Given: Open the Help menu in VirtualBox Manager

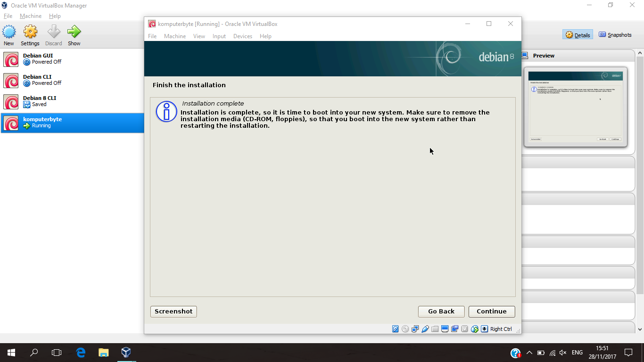Looking at the screenshot, I should point(55,16).
